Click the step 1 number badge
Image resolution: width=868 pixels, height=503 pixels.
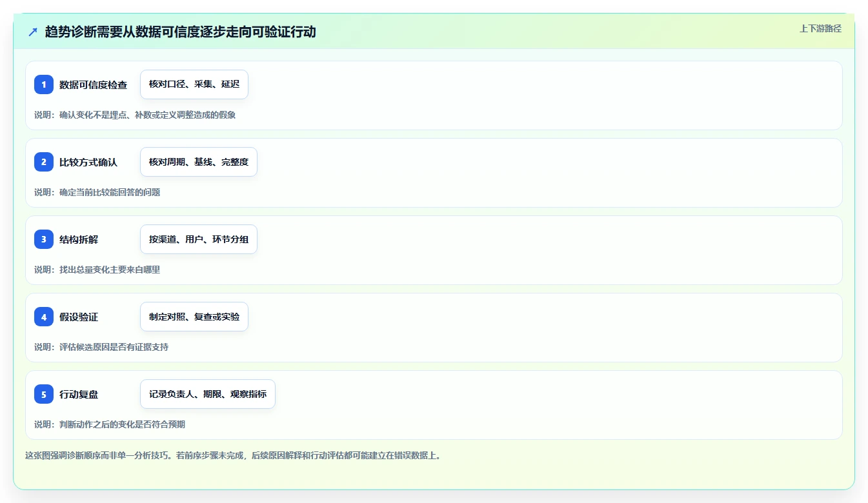pos(44,84)
